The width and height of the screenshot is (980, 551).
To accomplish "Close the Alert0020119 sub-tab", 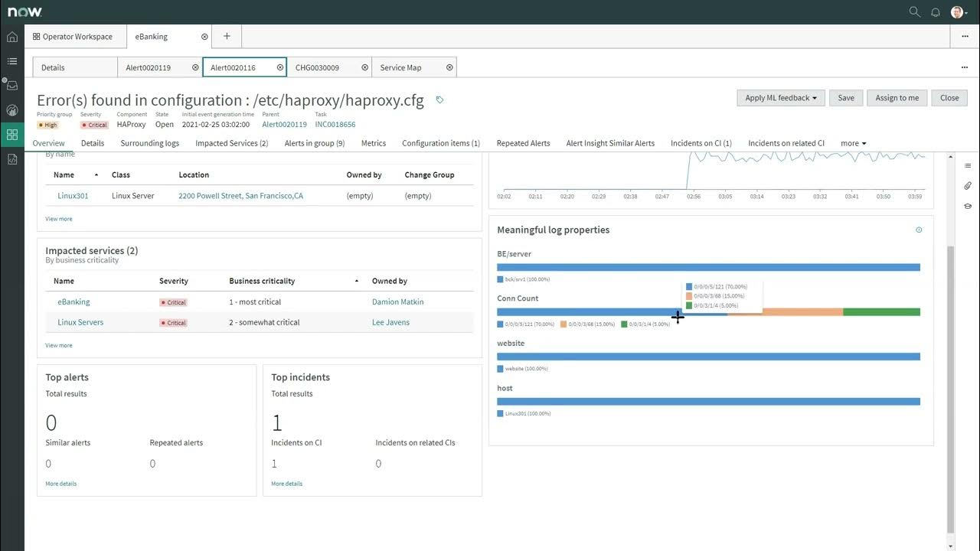I will (195, 67).
